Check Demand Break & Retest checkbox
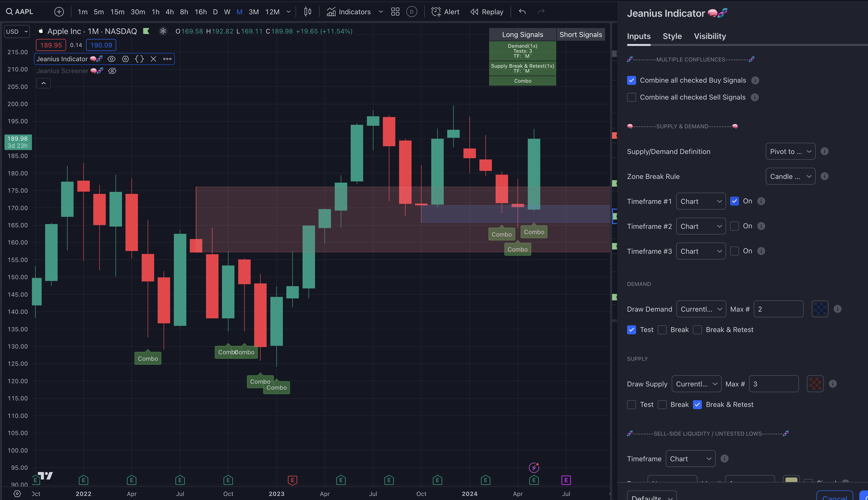 pyautogui.click(x=697, y=330)
